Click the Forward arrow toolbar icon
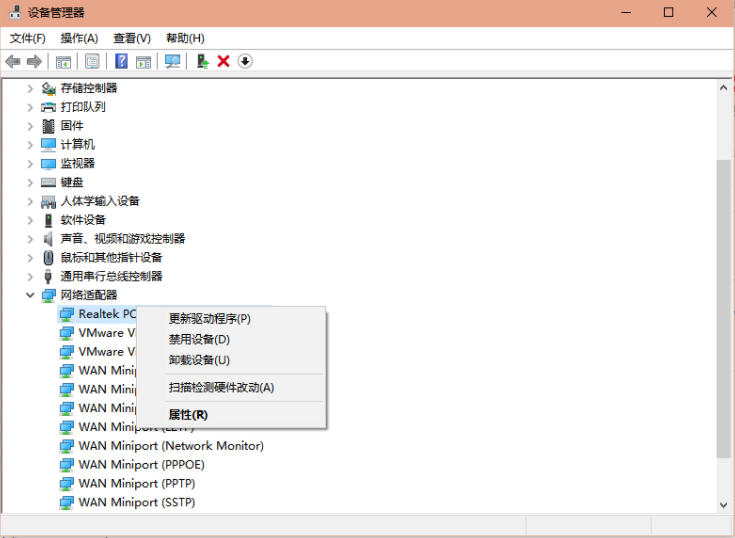This screenshot has width=735, height=538. 34,61
